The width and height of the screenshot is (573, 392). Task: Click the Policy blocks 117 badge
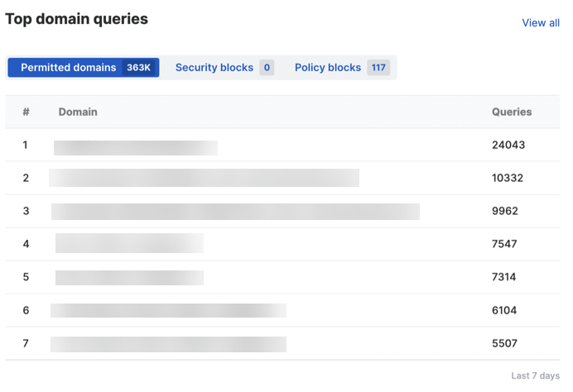pos(378,68)
